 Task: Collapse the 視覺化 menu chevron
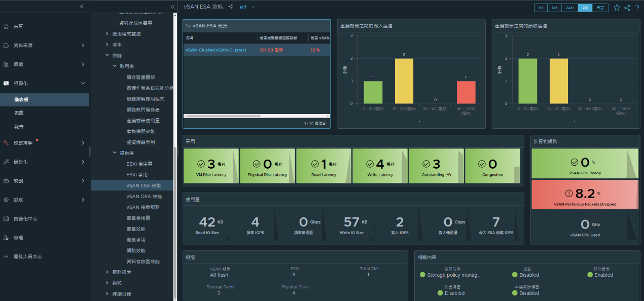point(83,84)
